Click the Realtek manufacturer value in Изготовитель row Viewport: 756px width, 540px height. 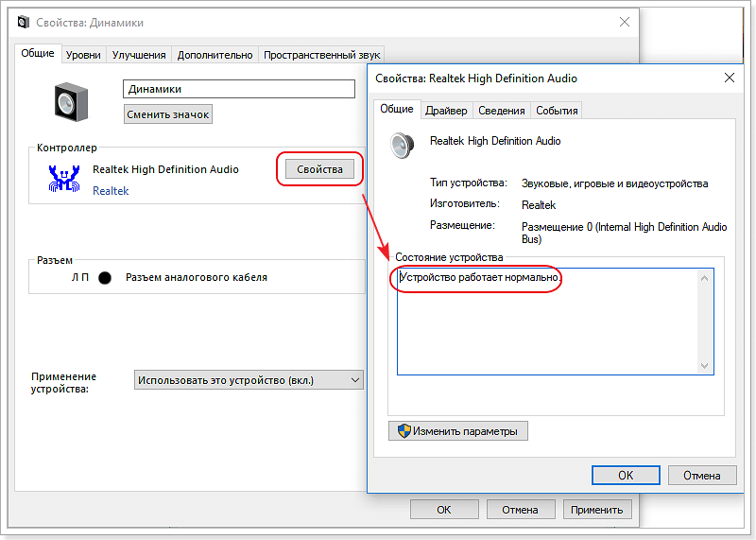pyautogui.click(x=539, y=205)
